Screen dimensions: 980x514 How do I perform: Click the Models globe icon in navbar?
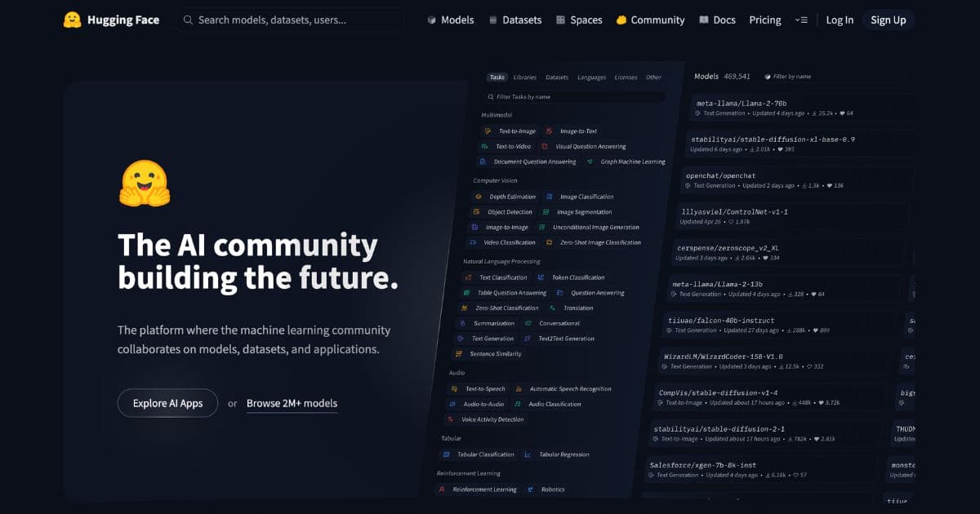click(431, 19)
